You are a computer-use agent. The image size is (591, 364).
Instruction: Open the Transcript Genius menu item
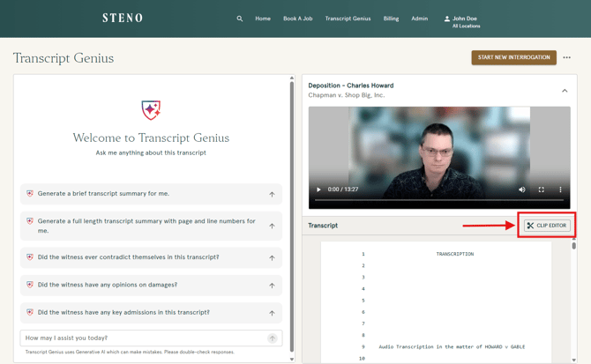point(348,19)
